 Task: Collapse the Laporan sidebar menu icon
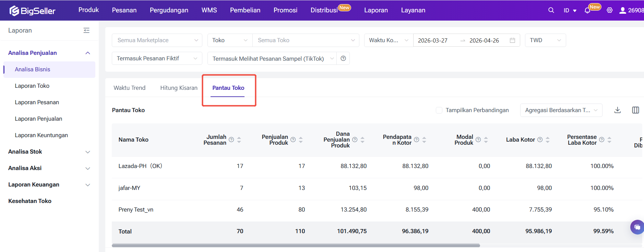tap(86, 31)
